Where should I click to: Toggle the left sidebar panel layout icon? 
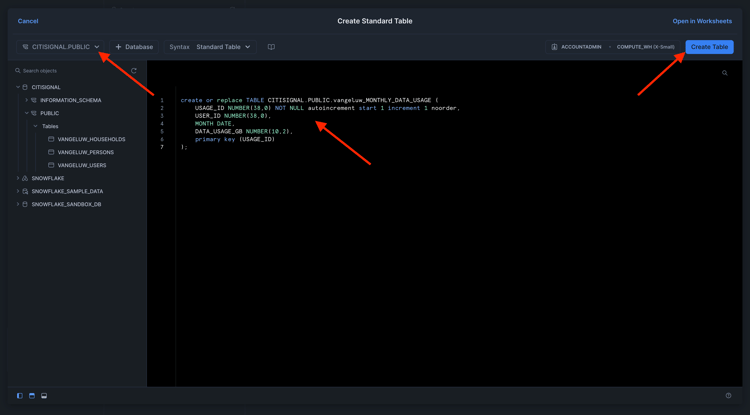20,396
